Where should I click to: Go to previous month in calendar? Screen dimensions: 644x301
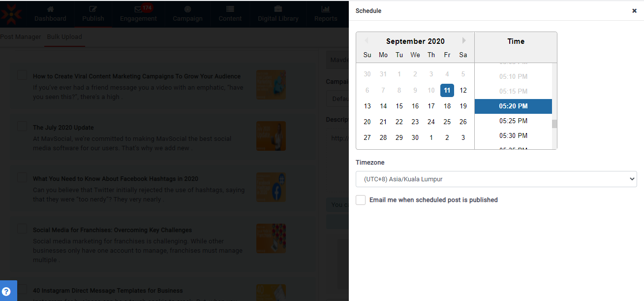pos(366,41)
